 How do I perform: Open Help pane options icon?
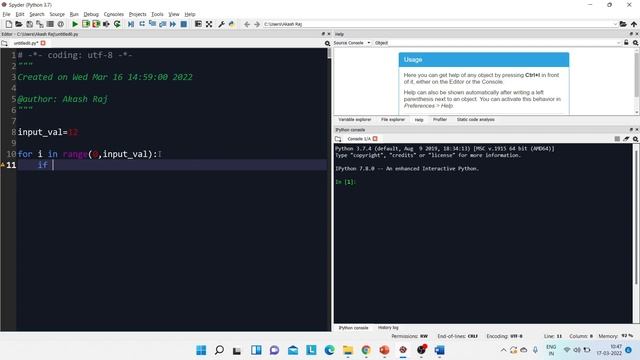tap(636, 42)
